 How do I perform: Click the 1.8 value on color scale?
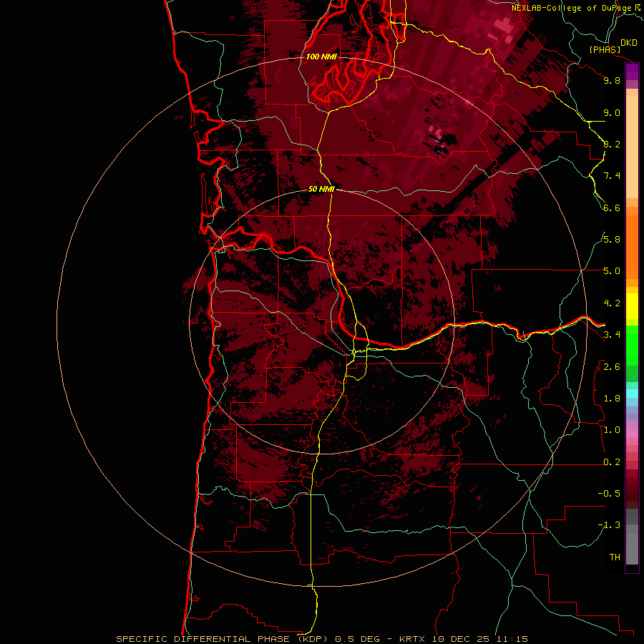point(612,399)
